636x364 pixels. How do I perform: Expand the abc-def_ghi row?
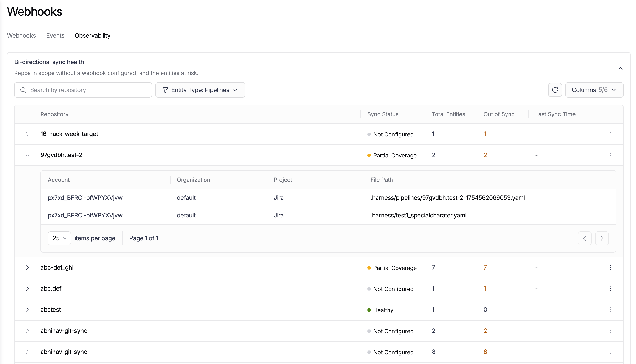tap(28, 267)
